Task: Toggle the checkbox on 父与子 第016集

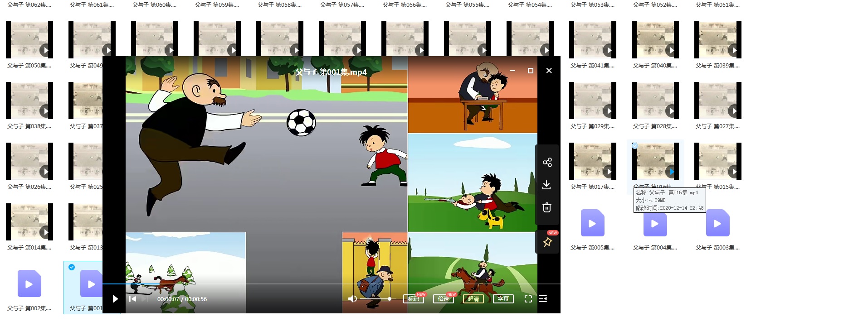Action: coord(635,146)
